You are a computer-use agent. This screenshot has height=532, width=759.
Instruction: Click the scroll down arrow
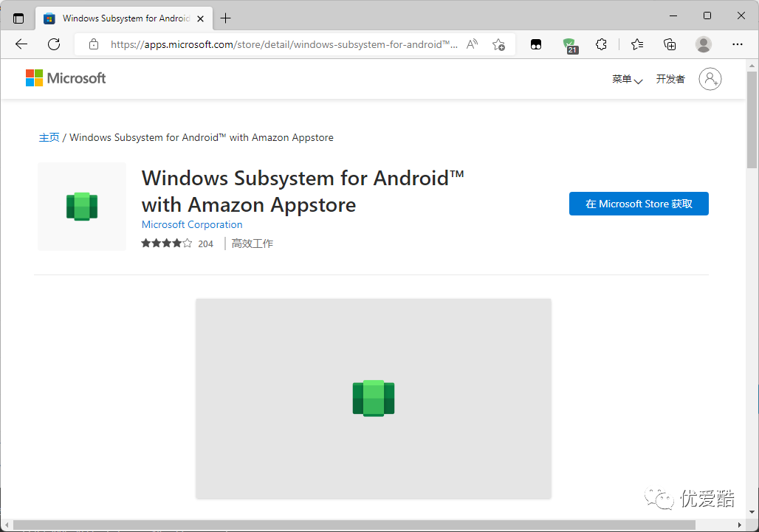[752, 512]
